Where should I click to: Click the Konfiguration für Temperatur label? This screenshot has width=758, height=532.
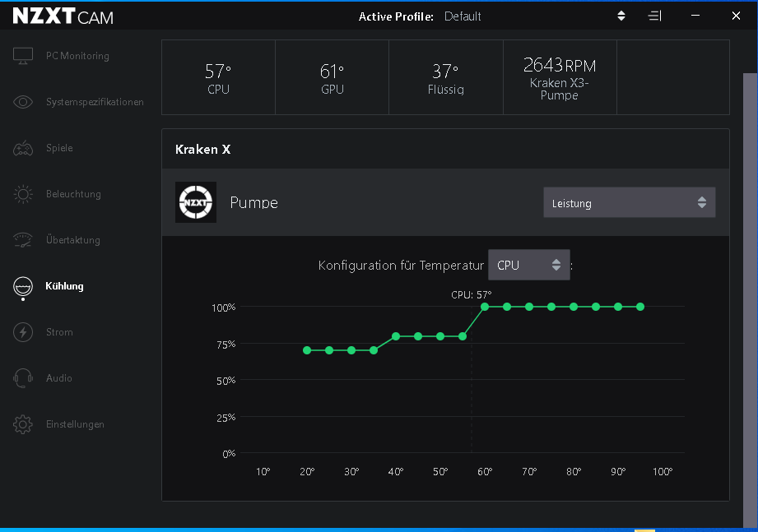(401, 266)
